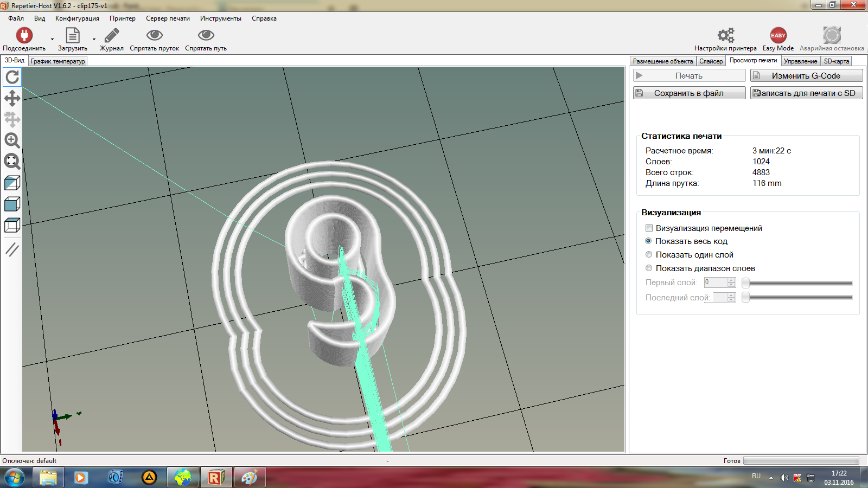This screenshot has width=868, height=488.
Task: Select the show layer range option
Action: click(x=649, y=268)
